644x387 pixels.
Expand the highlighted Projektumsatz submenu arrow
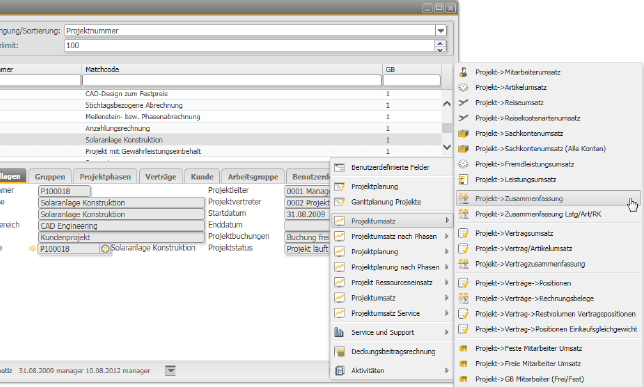pyautogui.click(x=447, y=221)
